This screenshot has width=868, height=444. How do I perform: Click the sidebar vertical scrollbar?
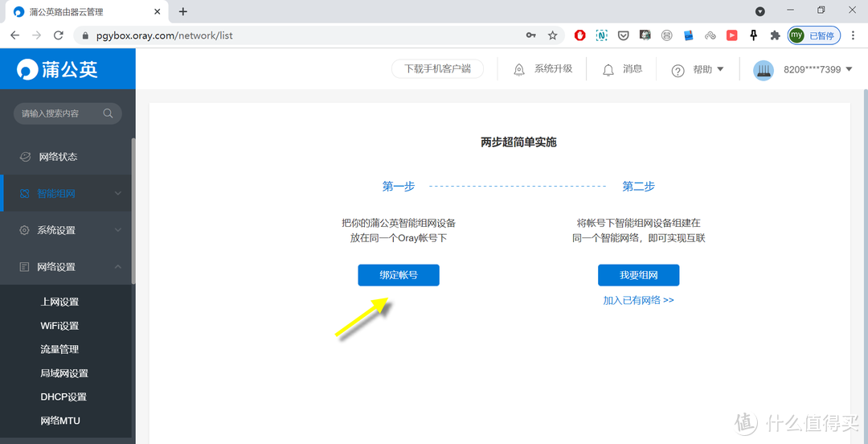point(133,211)
